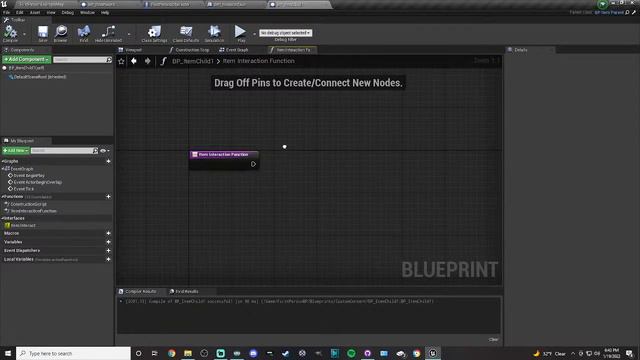Open the Help menu

click(105, 13)
